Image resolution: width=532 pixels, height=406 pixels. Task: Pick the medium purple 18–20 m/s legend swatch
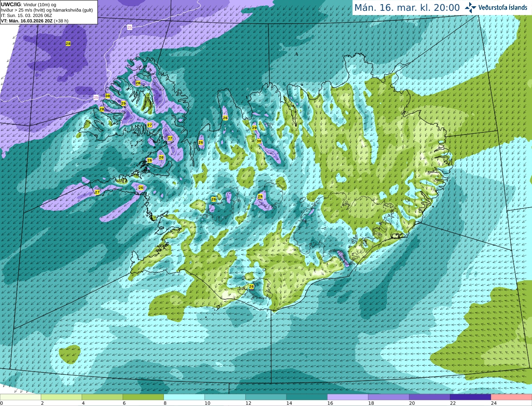coord(389,397)
